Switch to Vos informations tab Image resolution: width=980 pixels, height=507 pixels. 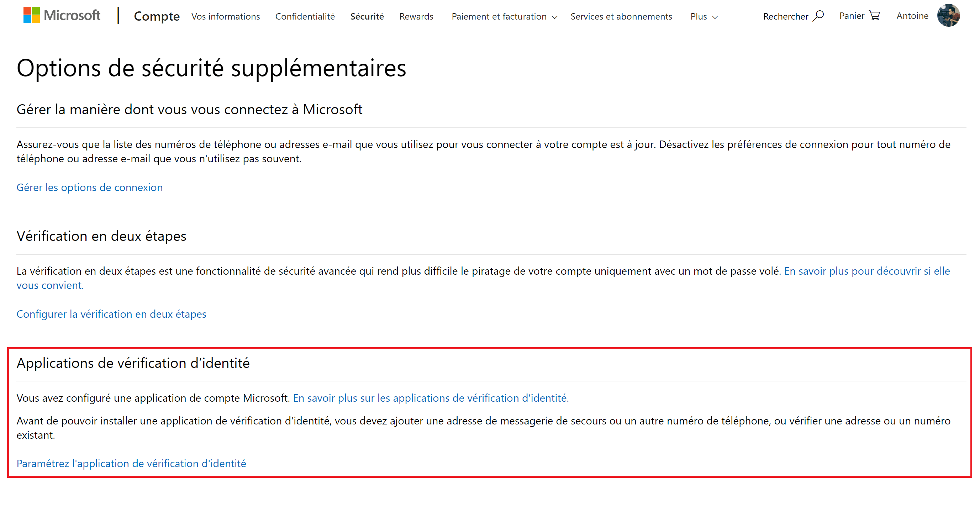226,16
